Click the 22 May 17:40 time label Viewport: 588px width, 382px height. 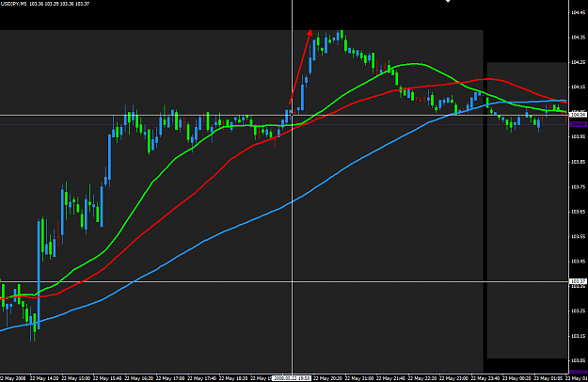(201, 378)
